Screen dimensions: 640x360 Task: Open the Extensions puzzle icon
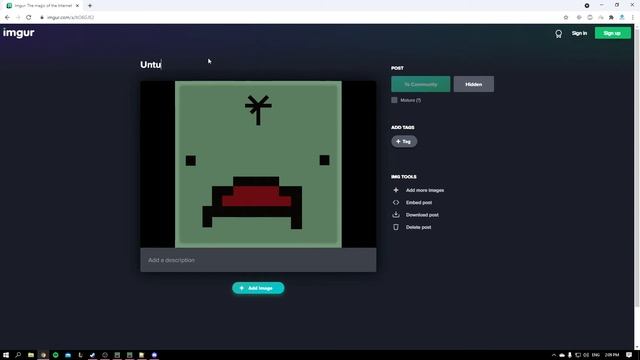(611, 18)
